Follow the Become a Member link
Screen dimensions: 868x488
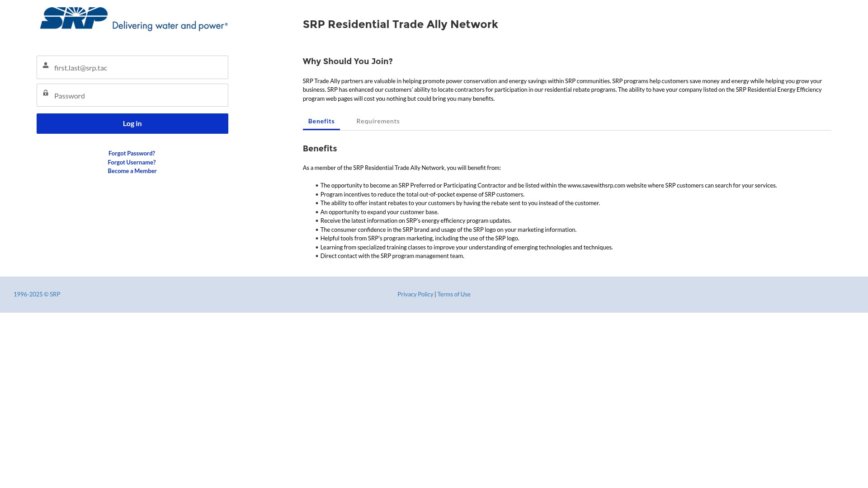(132, 171)
